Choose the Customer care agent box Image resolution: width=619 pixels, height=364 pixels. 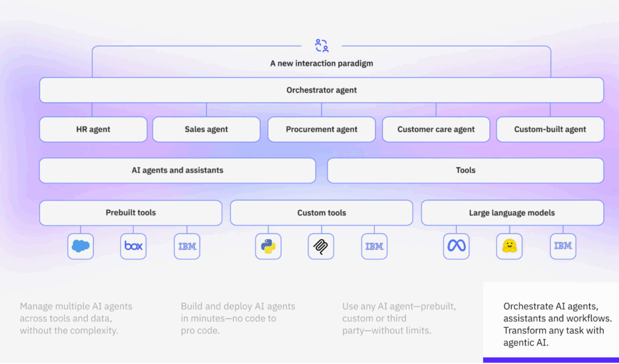click(436, 129)
